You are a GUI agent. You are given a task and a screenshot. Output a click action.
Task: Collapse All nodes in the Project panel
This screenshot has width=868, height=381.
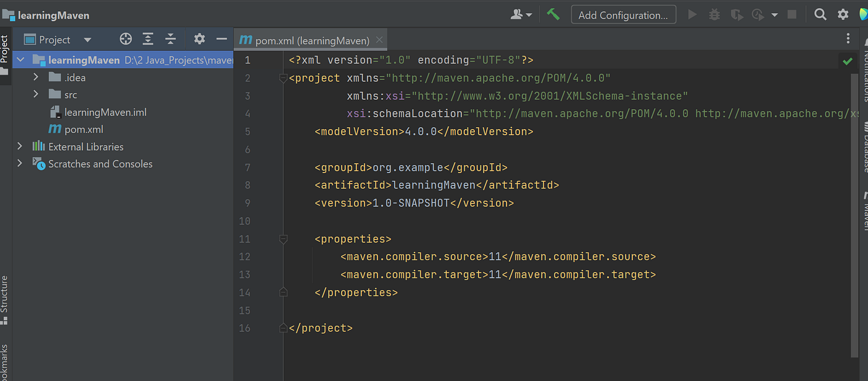(170, 38)
